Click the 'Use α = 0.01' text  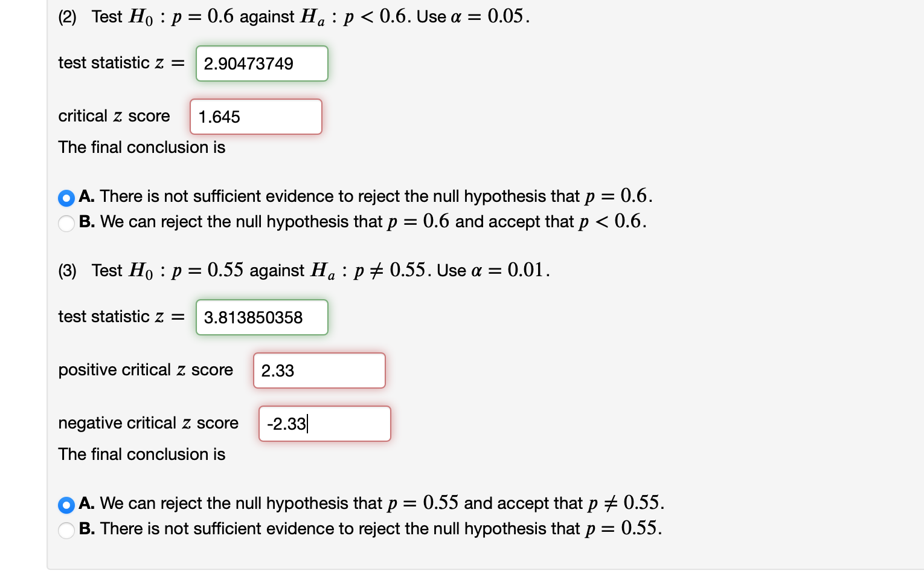click(x=493, y=270)
